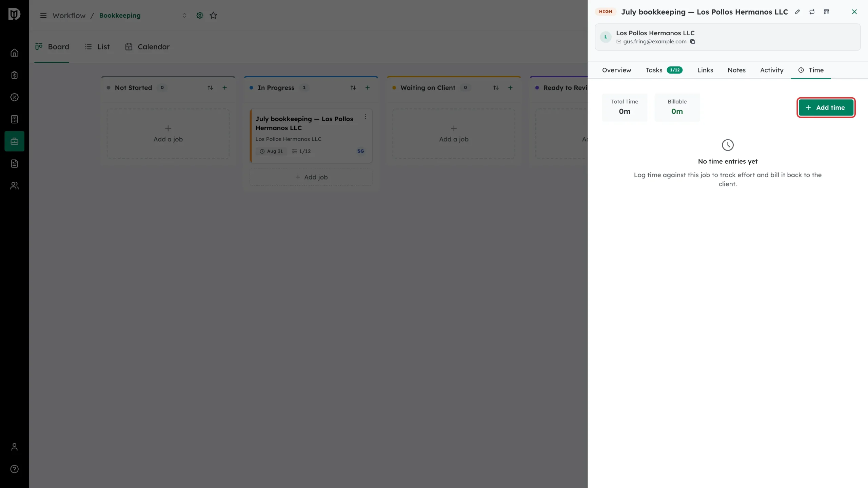Click Add job below In Progress card
The image size is (868, 488).
(x=311, y=177)
